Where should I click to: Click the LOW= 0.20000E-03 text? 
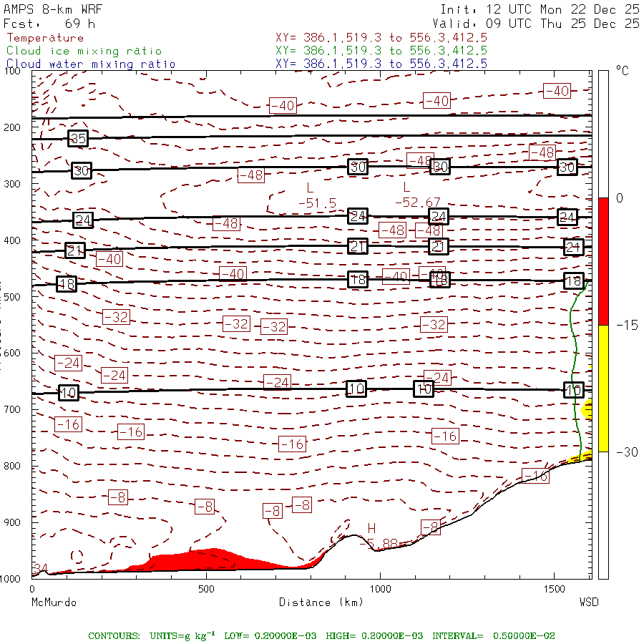[270, 636]
